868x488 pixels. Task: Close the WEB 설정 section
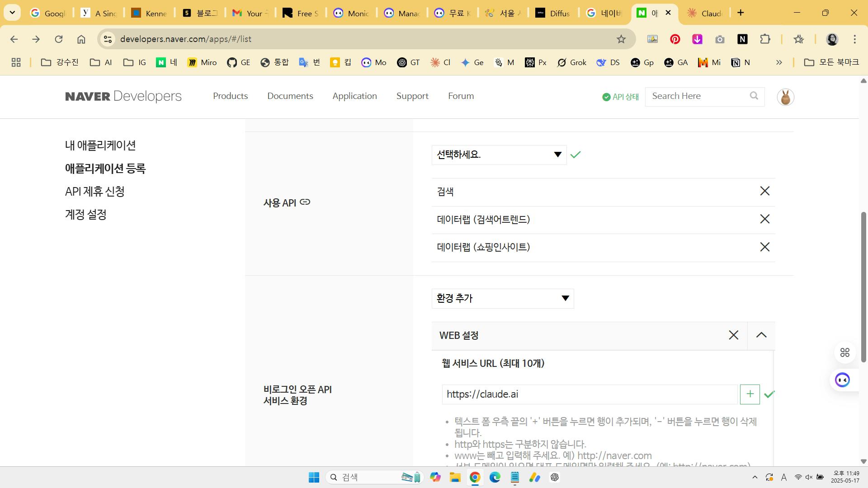tap(733, 335)
